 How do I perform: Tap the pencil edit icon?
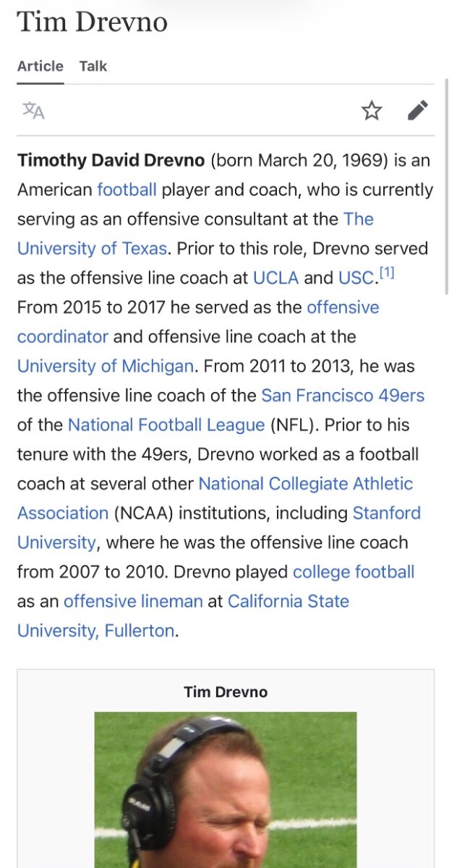pyautogui.click(x=417, y=111)
